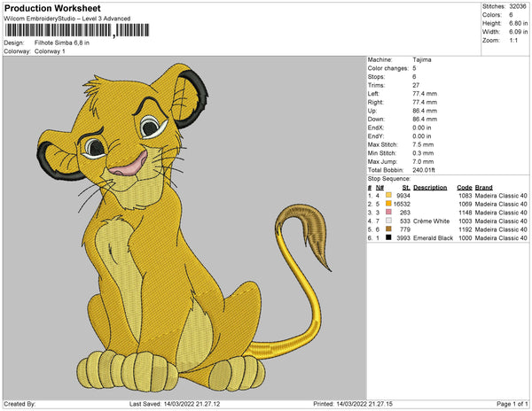Click the 'EndY:' label
This screenshot has height=411, width=532.
pyautogui.click(x=376, y=136)
